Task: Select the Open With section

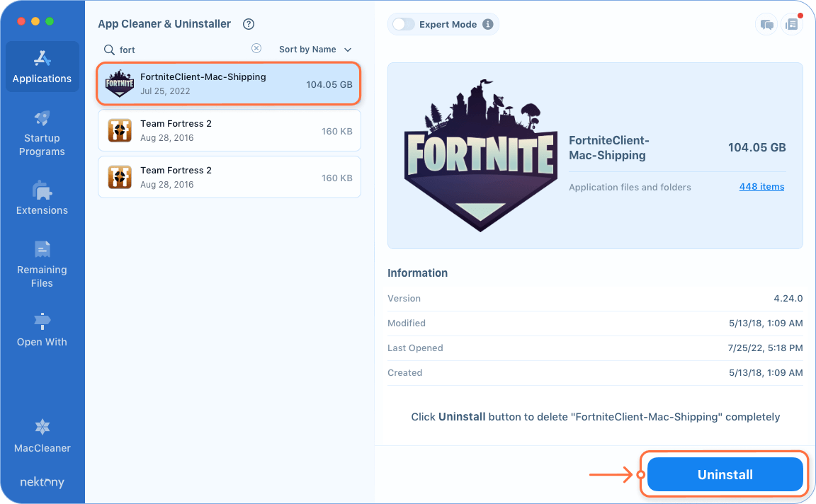Action: (42, 329)
